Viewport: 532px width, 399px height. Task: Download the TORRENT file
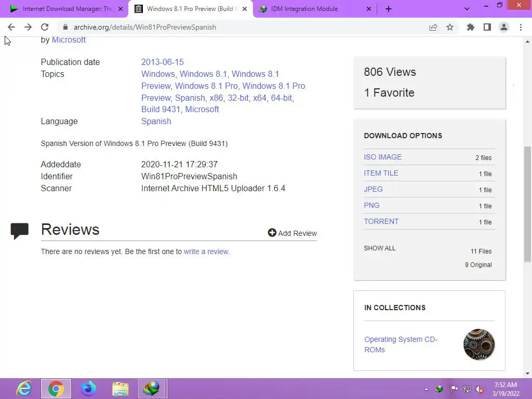[x=381, y=221]
